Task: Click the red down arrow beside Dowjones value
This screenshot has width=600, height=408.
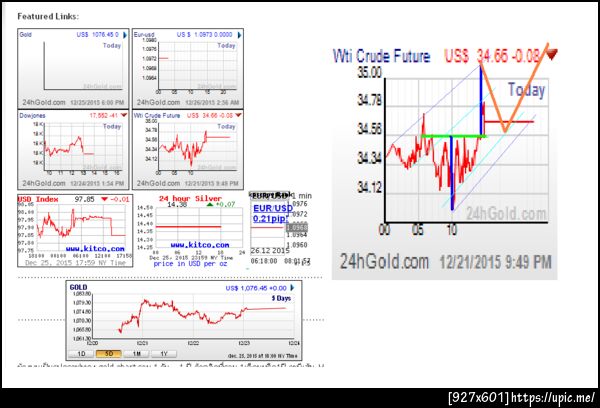Action: (124, 115)
